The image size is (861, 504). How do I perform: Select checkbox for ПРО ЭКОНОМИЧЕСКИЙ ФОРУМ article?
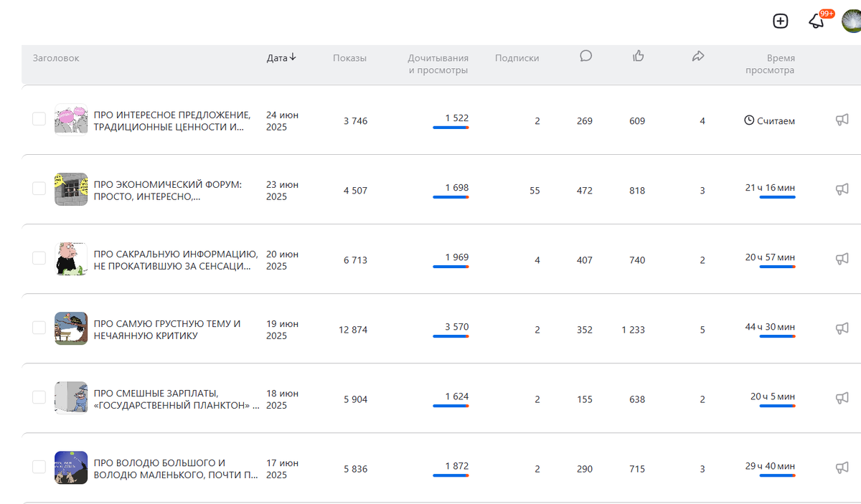click(x=39, y=189)
